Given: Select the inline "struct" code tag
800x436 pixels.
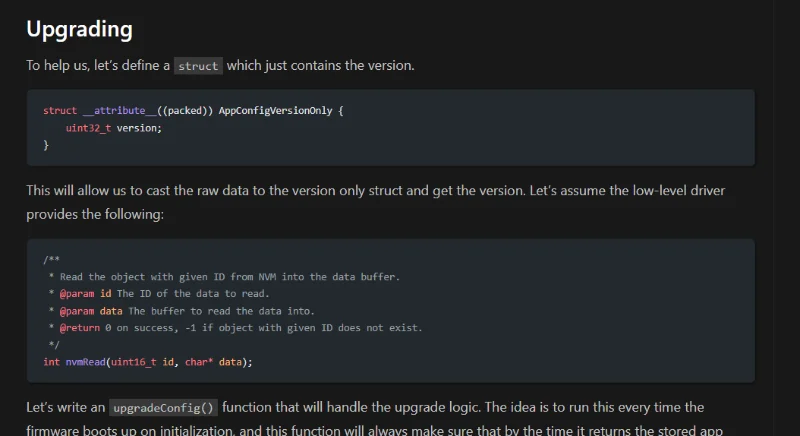Looking at the screenshot, I should click(x=198, y=66).
